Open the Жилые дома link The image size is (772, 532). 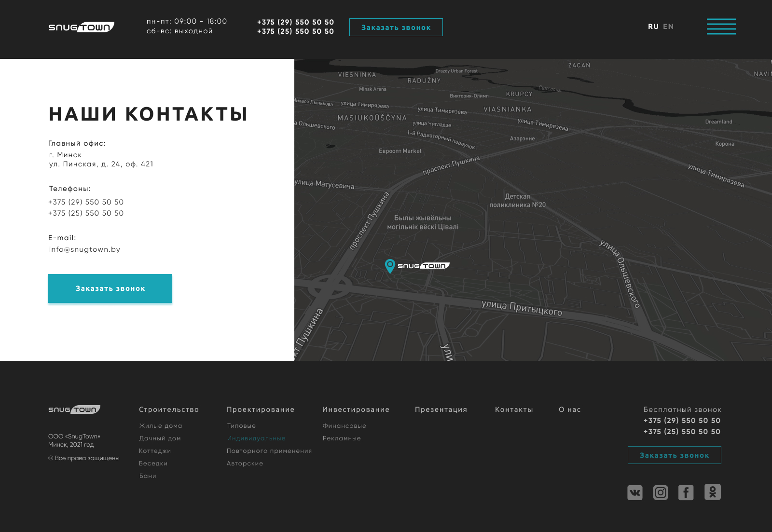tap(161, 425)
